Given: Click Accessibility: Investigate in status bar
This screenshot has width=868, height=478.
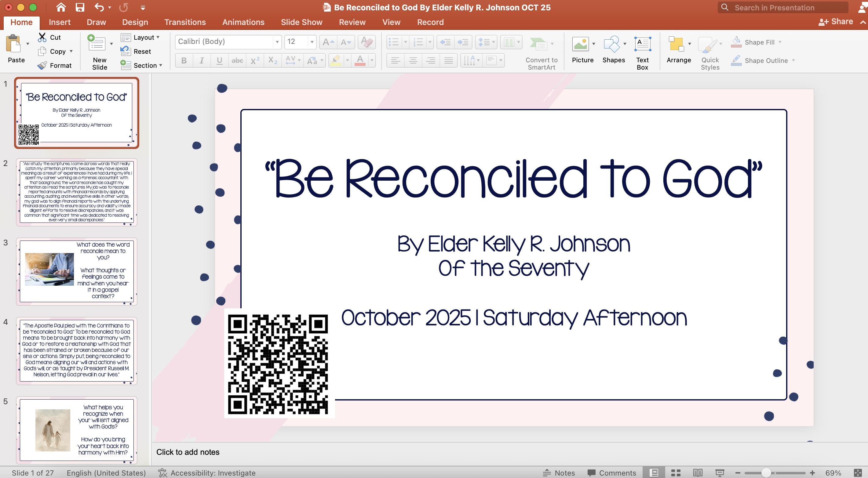Looking at the screenshot, I should (207, 473).
